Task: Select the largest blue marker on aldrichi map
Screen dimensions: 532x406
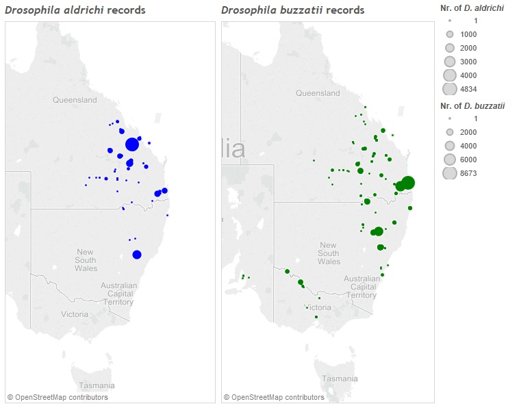Action: 132,144
